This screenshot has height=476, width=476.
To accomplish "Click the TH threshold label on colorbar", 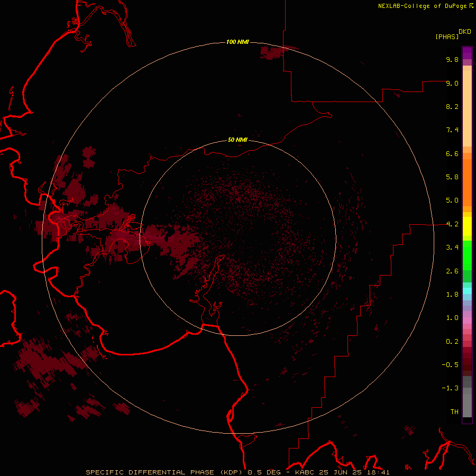I will pyautogui.click(x=454, y=412).
